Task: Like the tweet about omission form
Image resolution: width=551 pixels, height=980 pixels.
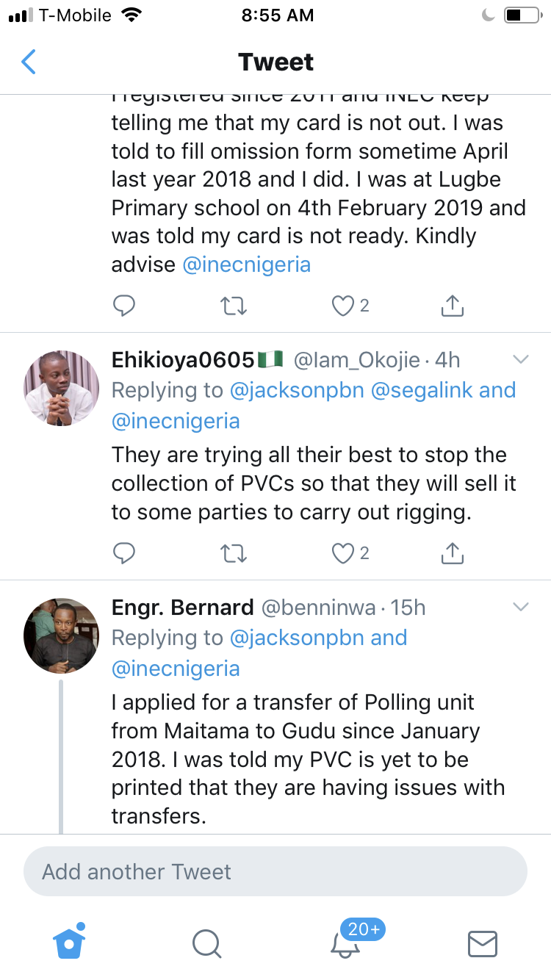Action: point(343,306)
